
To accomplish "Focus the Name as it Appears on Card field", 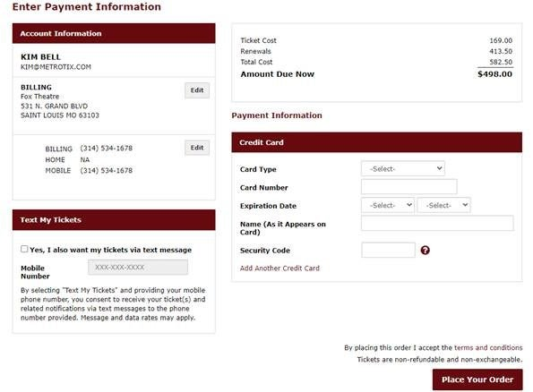I will (x=437, y=223).
